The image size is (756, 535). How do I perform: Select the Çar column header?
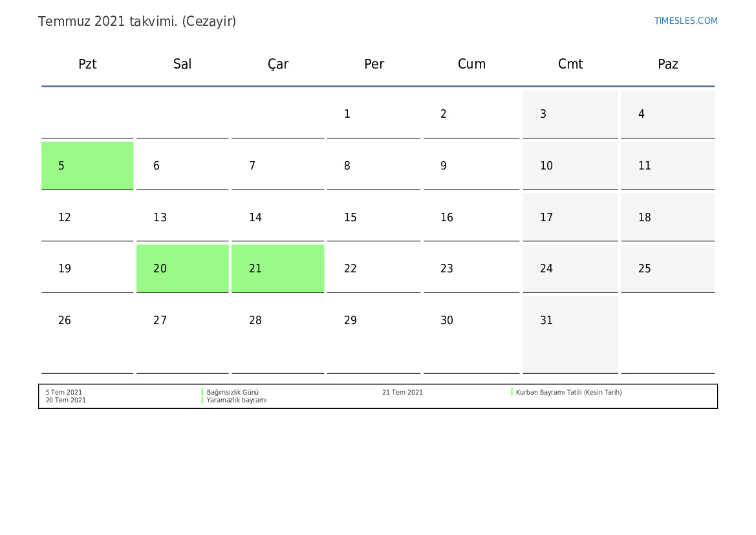(x=277, y=64)
